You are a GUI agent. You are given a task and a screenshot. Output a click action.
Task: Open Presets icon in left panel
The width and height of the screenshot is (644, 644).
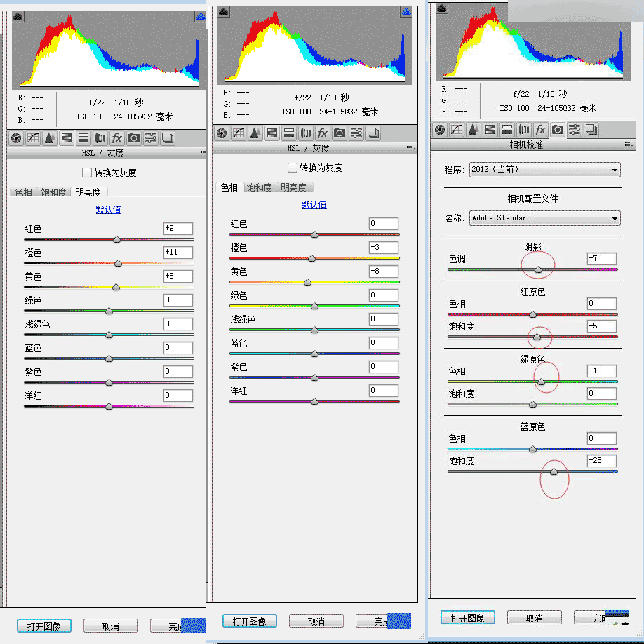(x=151, y=138)
